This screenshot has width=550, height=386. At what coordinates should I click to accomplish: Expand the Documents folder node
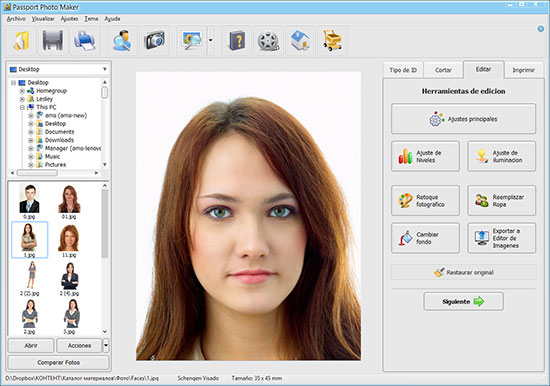(31, 132)
